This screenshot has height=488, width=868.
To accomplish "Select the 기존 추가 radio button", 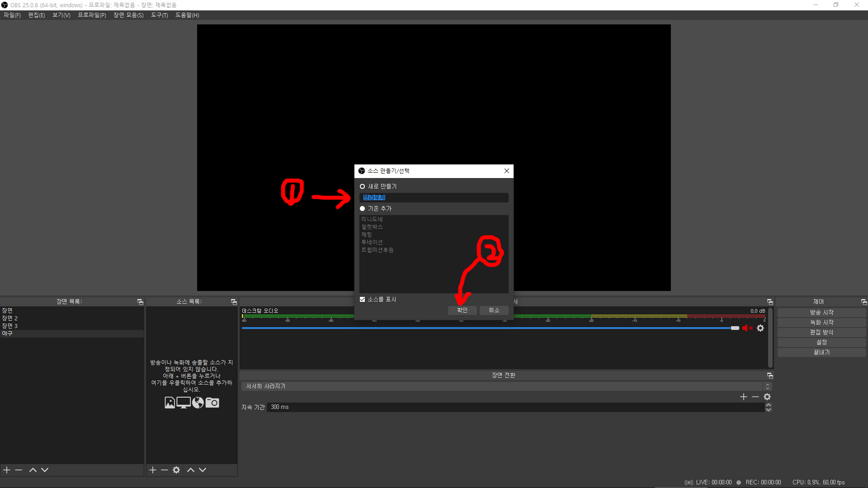I will click(362, 209).
